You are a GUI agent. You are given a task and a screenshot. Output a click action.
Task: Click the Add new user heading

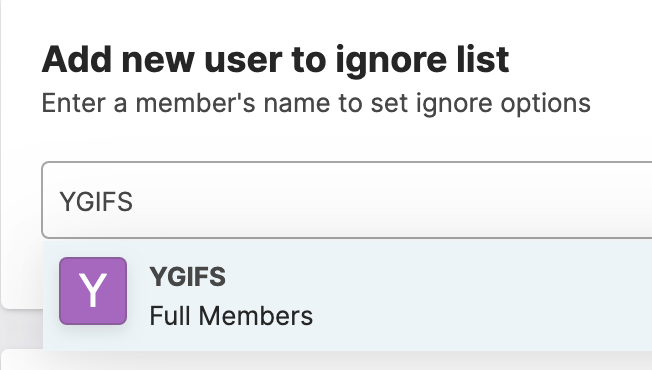pyautogui.click(x=275, y=60)
